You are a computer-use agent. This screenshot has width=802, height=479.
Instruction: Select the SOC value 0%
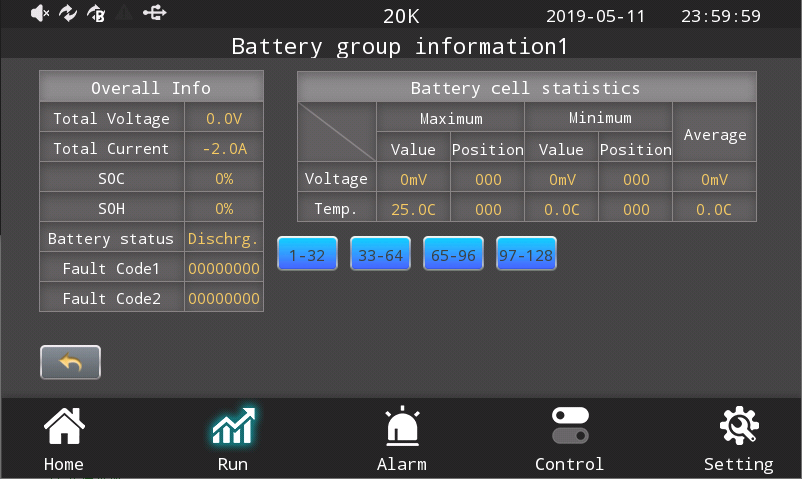[224, 179]
